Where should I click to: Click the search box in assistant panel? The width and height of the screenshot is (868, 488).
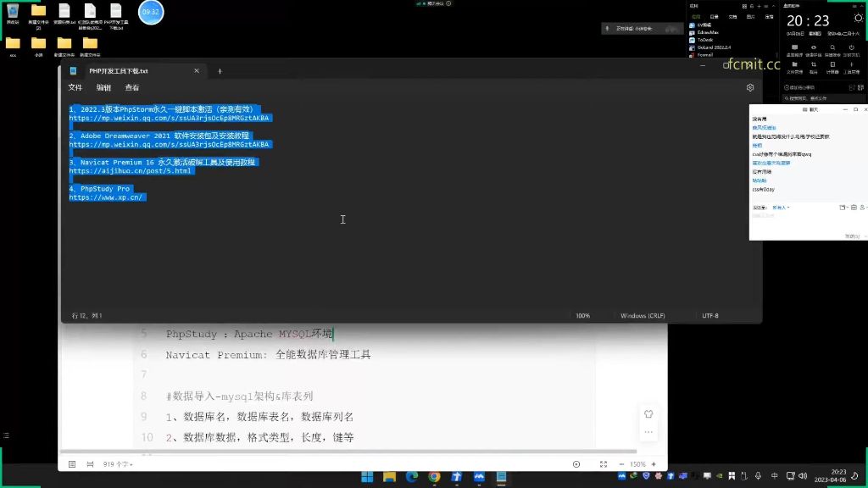(x=823, y=98)
